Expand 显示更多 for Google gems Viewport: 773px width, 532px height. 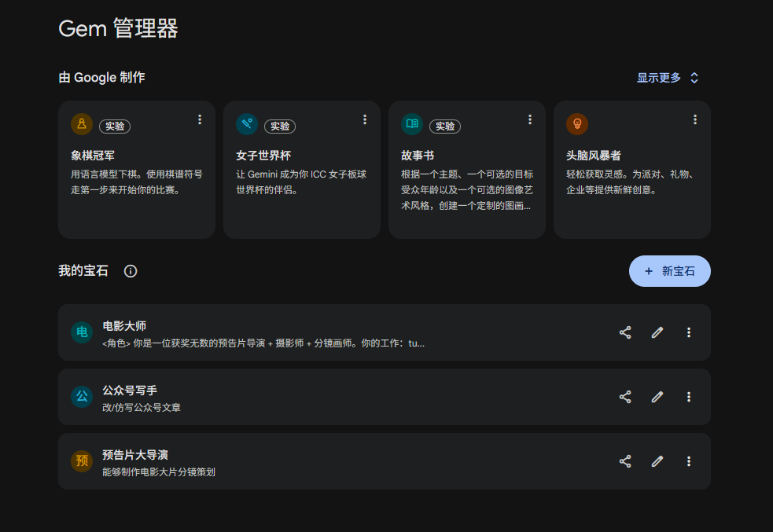click(x=666, y=77)
